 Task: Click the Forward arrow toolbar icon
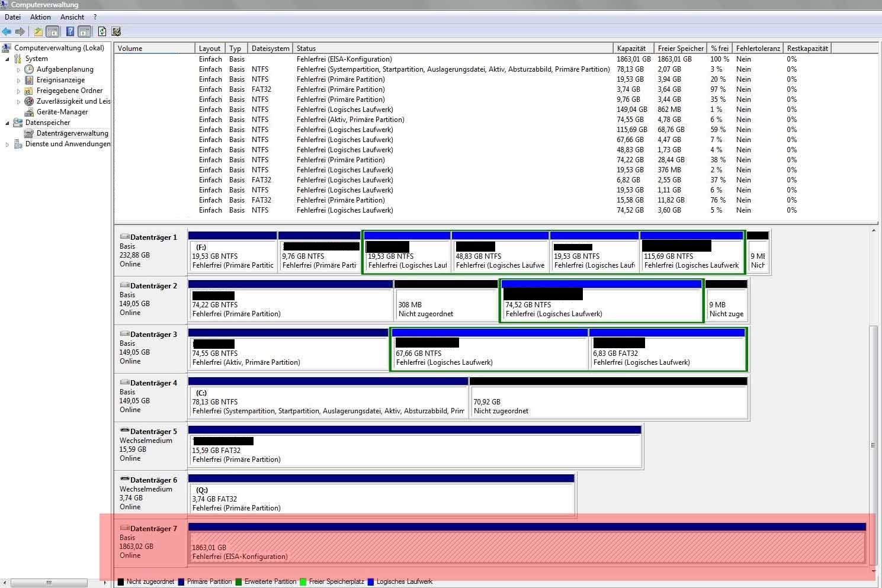20,31
